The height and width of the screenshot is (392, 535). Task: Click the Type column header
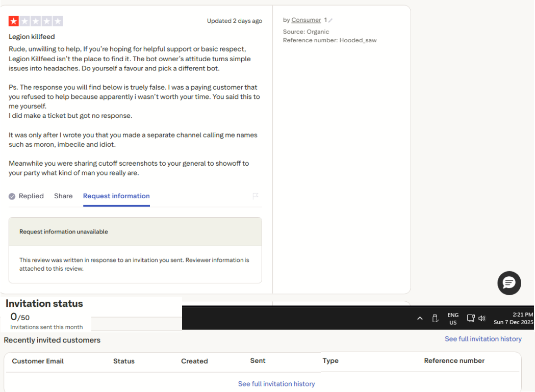pyautogui.click(x=330, y=360)
